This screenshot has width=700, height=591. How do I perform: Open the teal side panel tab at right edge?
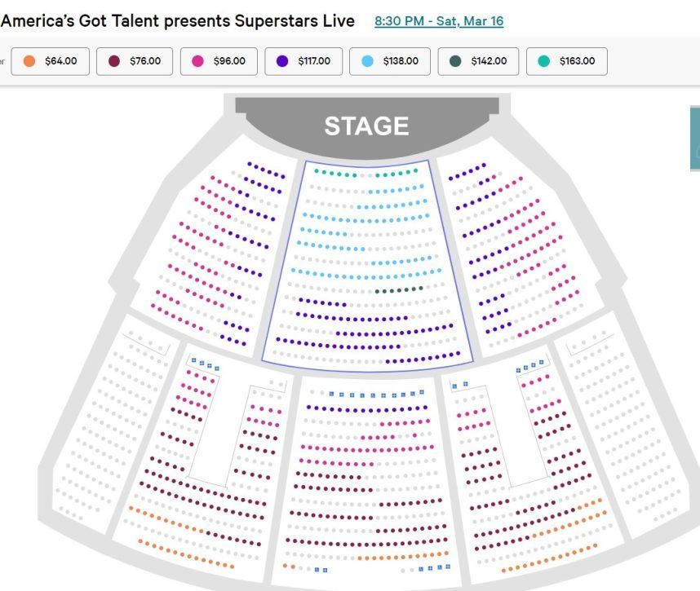click(x=695, y=139)
